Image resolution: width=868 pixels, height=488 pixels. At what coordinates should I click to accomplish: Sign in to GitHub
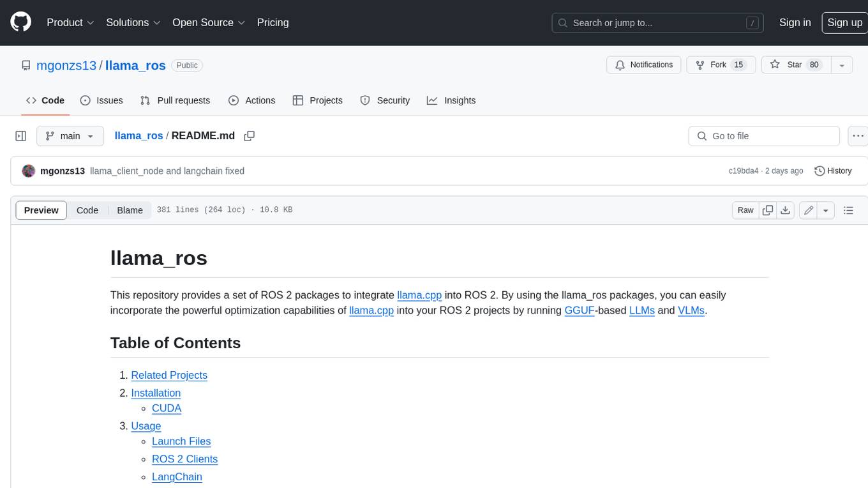(x=795, y=22)
